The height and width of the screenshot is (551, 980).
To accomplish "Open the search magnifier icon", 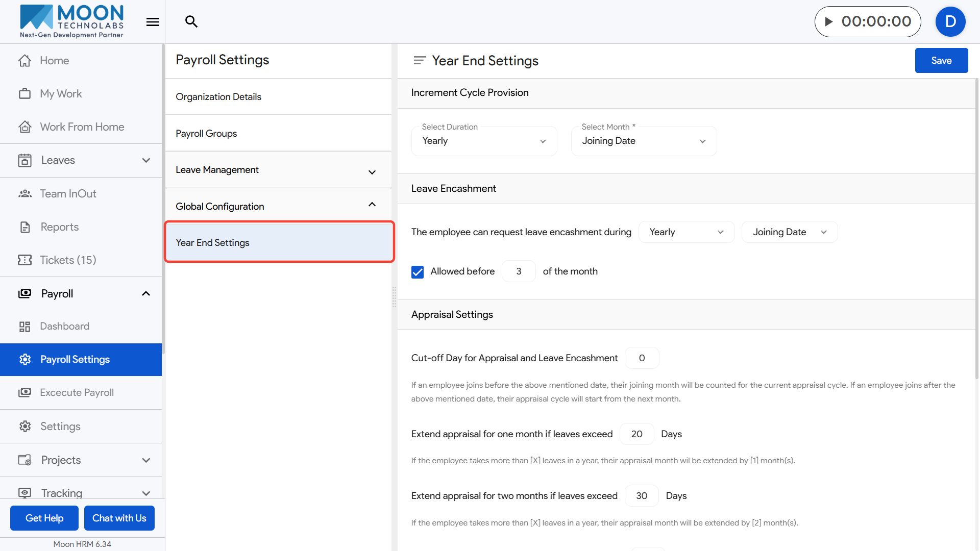I will [191, 21].
